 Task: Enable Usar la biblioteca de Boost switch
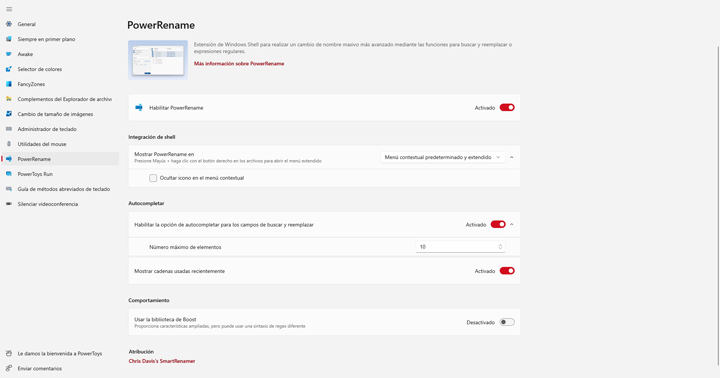[x=507, y=322]
